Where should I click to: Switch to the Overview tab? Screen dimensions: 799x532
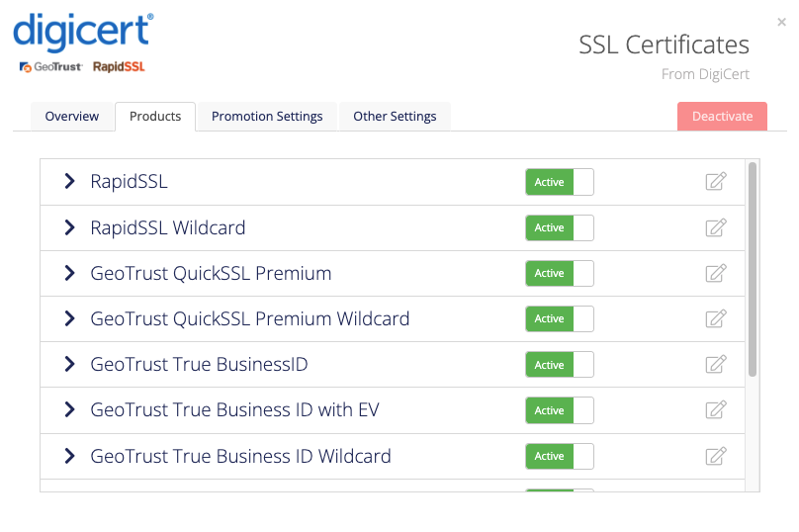tap(72, 117)
